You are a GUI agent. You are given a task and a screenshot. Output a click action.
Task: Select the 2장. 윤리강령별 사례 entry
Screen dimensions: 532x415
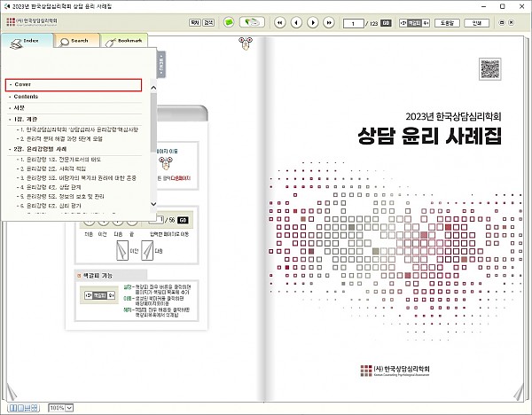pos(74,149)
